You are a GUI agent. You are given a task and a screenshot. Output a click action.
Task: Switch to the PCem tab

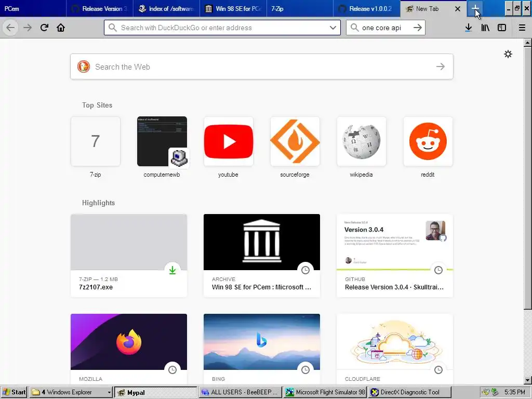(x=33, y=8)
